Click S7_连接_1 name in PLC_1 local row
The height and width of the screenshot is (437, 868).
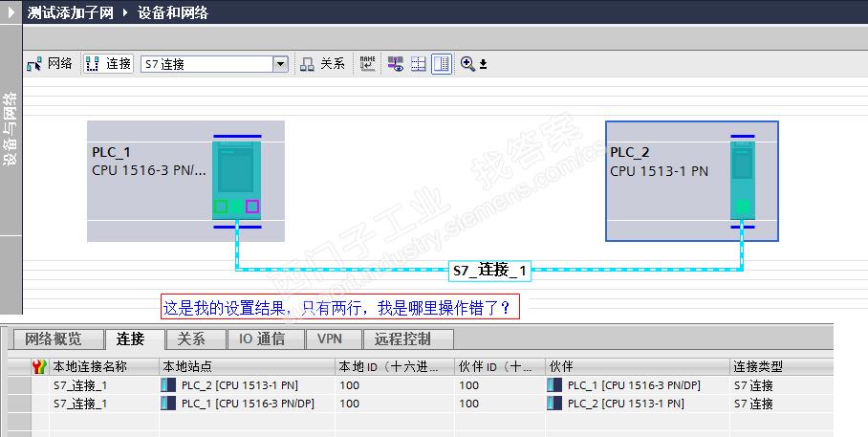[x=80, y=404]
